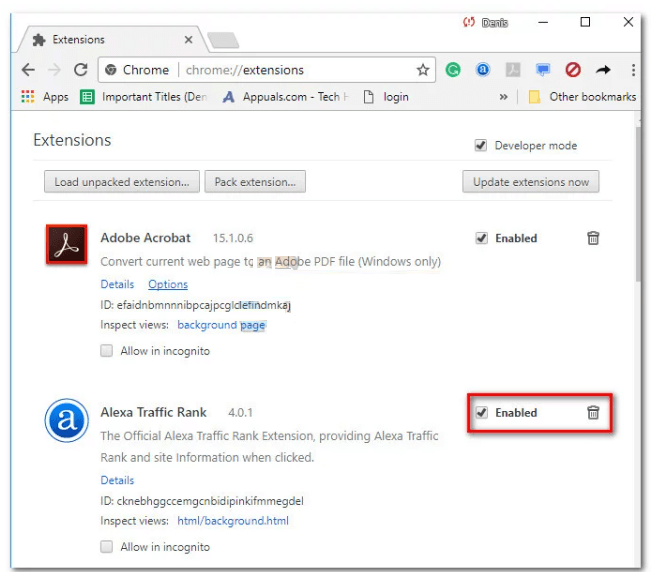Disable Adobe Acrobat using Enabled checkbox
The image size is (656, 572).
click(x=481, y=238)
